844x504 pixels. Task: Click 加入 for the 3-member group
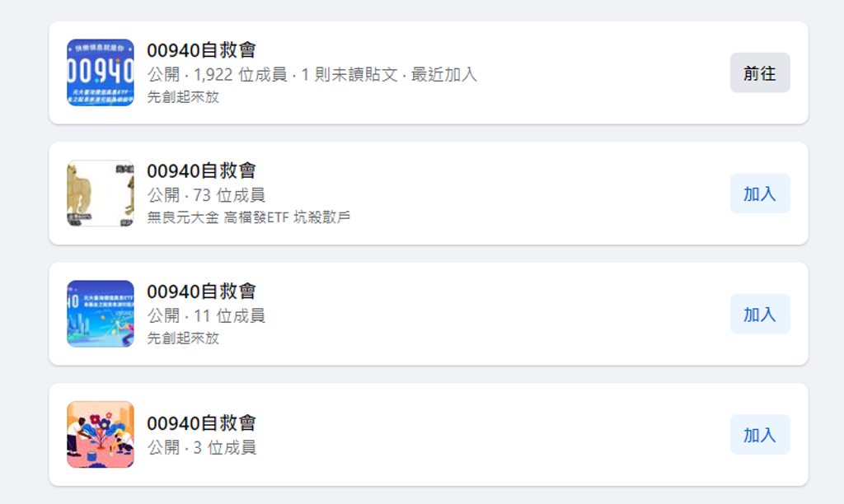759,434
